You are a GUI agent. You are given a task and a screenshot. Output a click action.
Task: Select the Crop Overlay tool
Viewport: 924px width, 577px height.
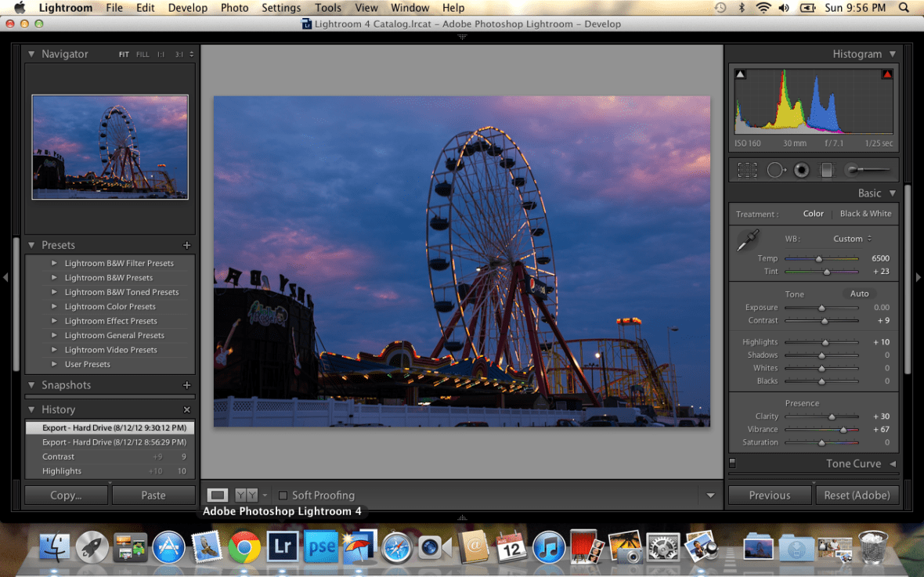click(x=747, y=170)
